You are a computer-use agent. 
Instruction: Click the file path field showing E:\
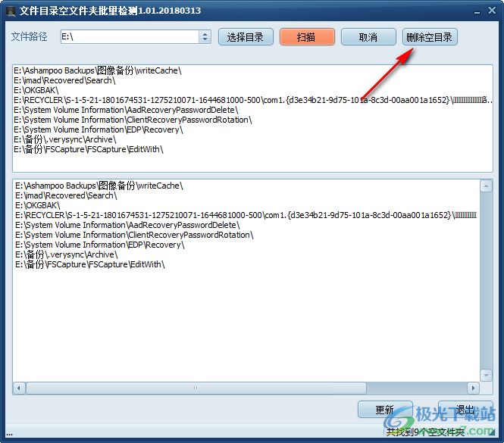(129, 36)
